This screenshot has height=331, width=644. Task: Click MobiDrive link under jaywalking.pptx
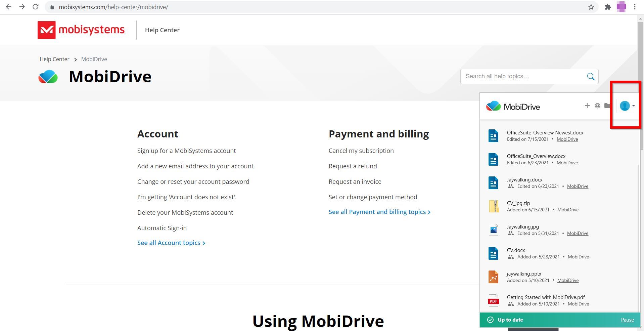pyautogui.click(x=568, y=280)
